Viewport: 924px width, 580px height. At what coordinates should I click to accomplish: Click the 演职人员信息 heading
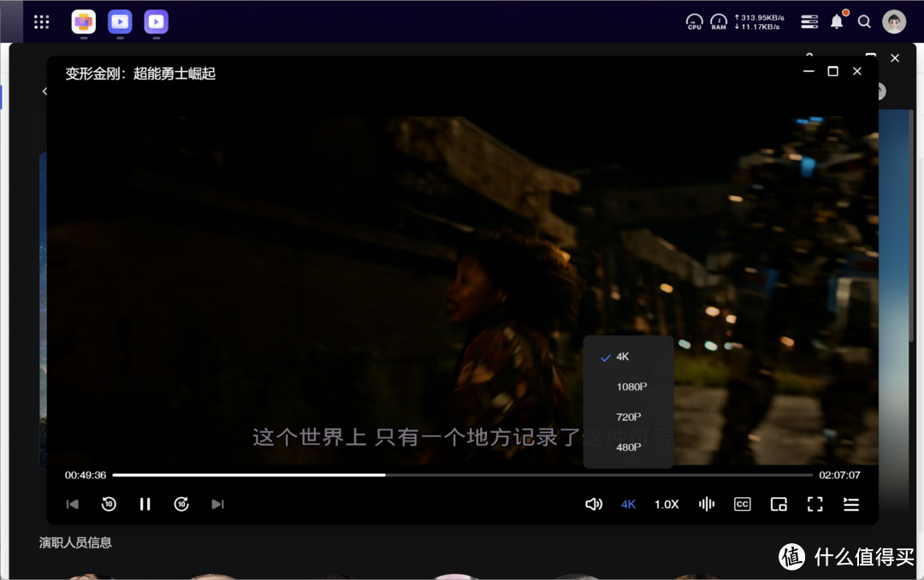coord(75,542)
